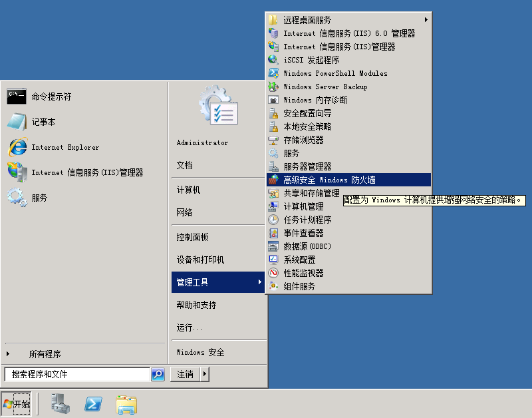Click the 开始 Start button
The width and height of the screenshot is (532, 418).
(16, 404)
